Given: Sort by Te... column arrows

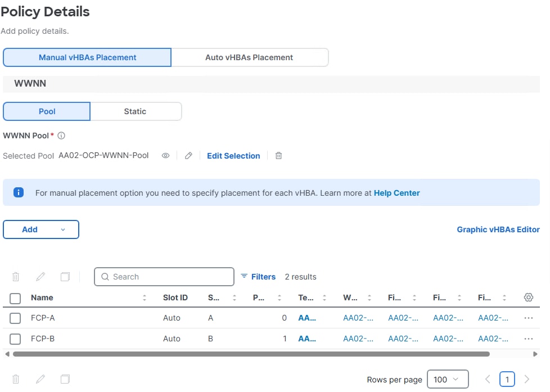Looking at the screenshot, I should [324, 298].
